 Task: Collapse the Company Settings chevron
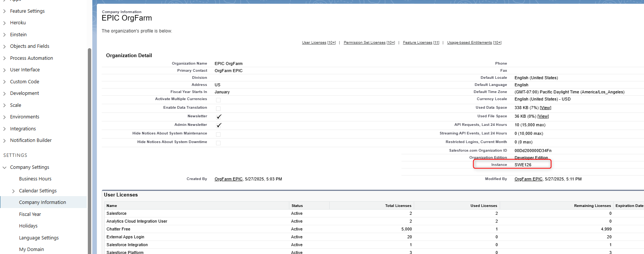[4, 167]
